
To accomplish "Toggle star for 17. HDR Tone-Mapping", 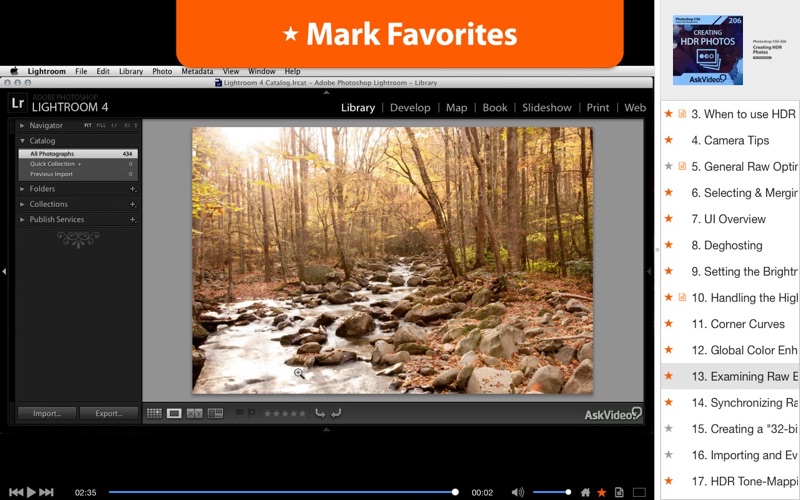I will (668, 481).
